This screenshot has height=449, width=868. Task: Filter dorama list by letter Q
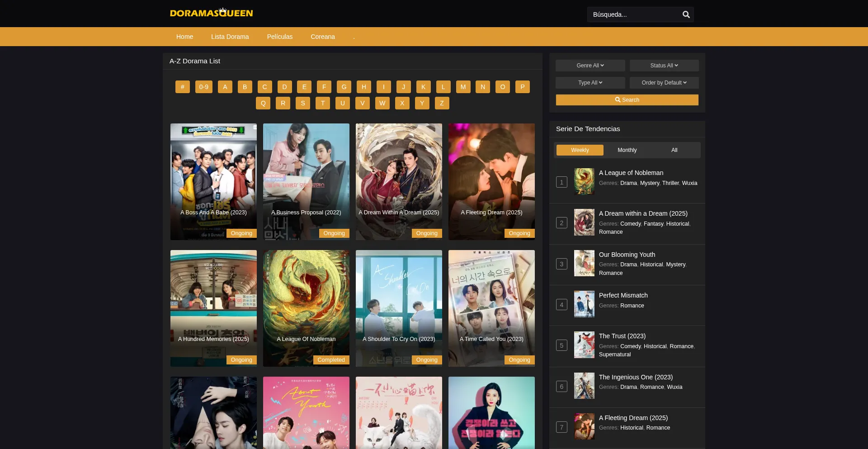263,103
